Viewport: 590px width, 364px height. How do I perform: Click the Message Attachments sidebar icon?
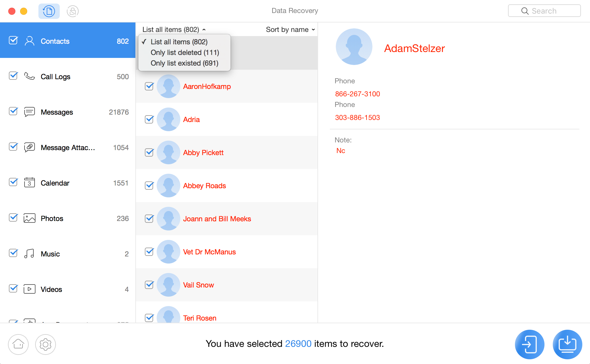[29, 147]
